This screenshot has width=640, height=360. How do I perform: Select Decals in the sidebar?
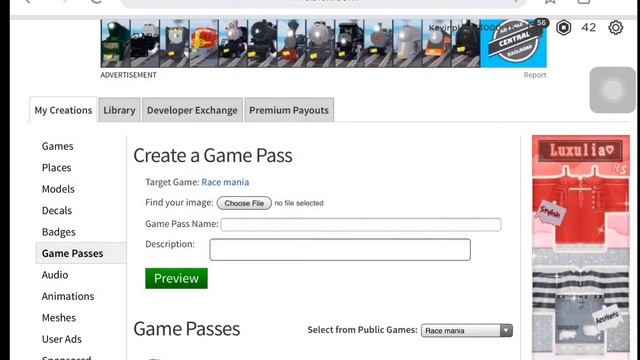[x=57, y=211]
